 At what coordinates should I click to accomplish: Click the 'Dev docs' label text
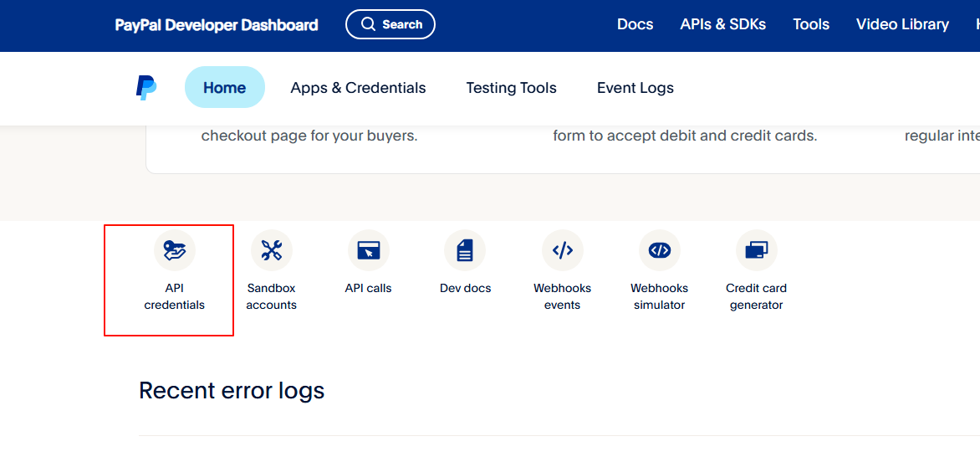465,288
